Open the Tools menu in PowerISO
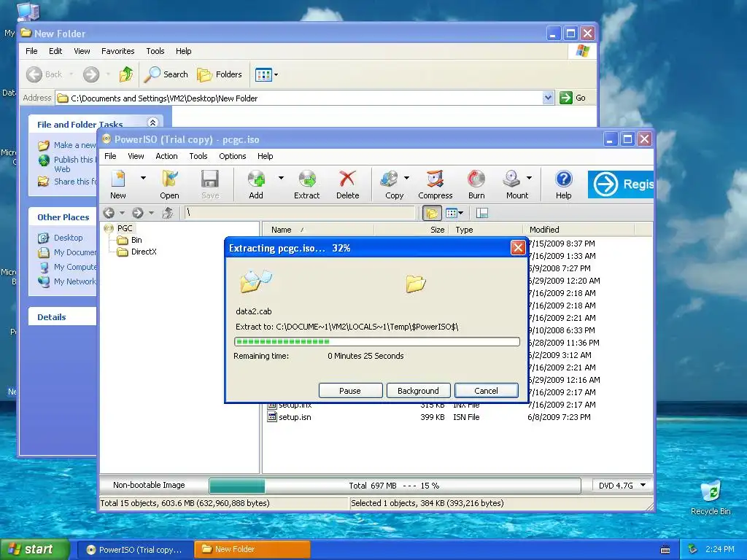This screenshot has height=560, width=747. point(198,156)
